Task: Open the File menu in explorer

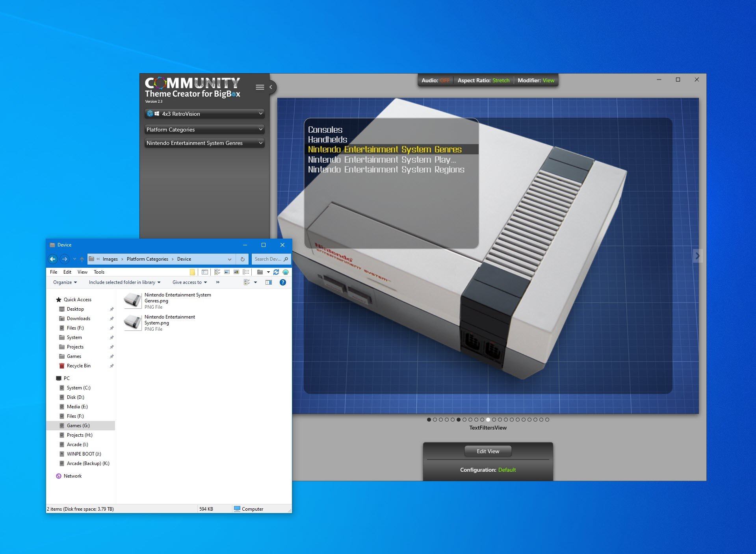Action: [54, 272]
